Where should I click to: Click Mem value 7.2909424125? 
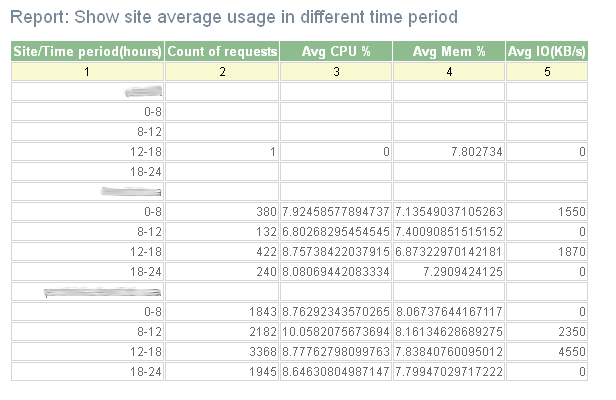click(x=463, y=272)
